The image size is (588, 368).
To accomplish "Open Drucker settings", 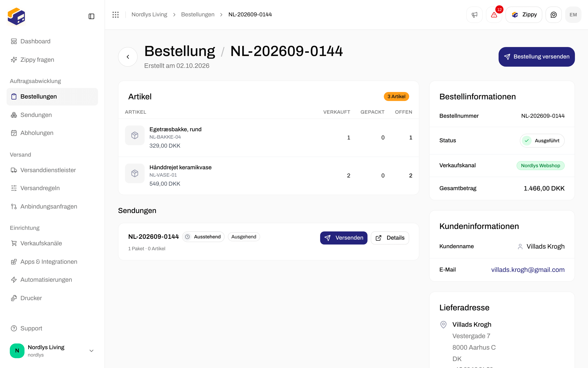I will 52,298.
